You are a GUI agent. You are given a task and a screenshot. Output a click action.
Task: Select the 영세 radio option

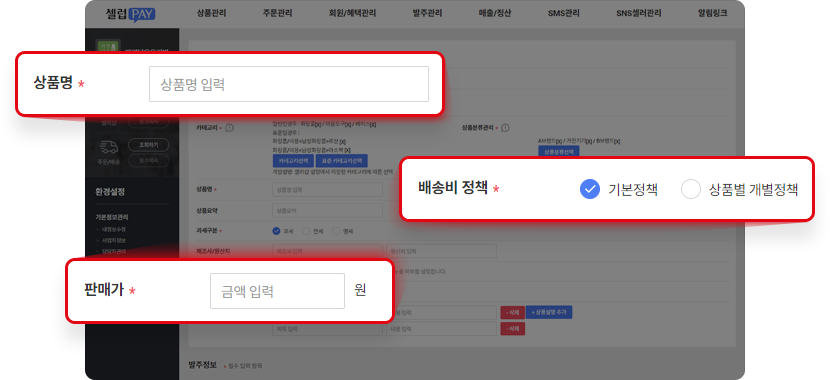pyautogui.click(x=336, y=231)
